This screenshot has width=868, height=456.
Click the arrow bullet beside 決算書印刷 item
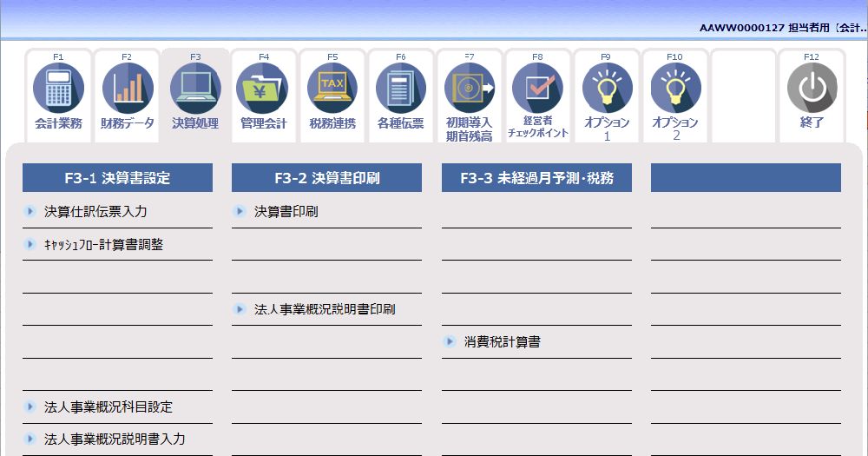pos(240,210)
